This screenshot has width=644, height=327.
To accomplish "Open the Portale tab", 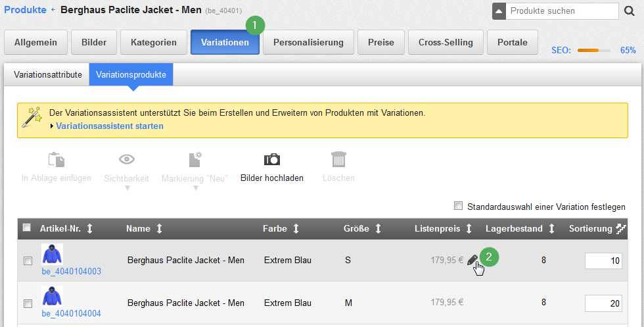I will click(x=513, y=42).
